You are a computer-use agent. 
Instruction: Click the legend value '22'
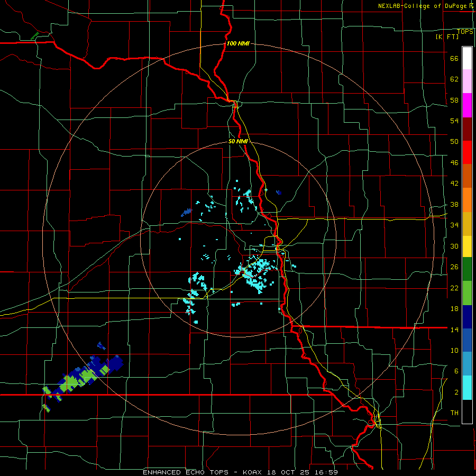pyautogui.click(x=454, y=288)
